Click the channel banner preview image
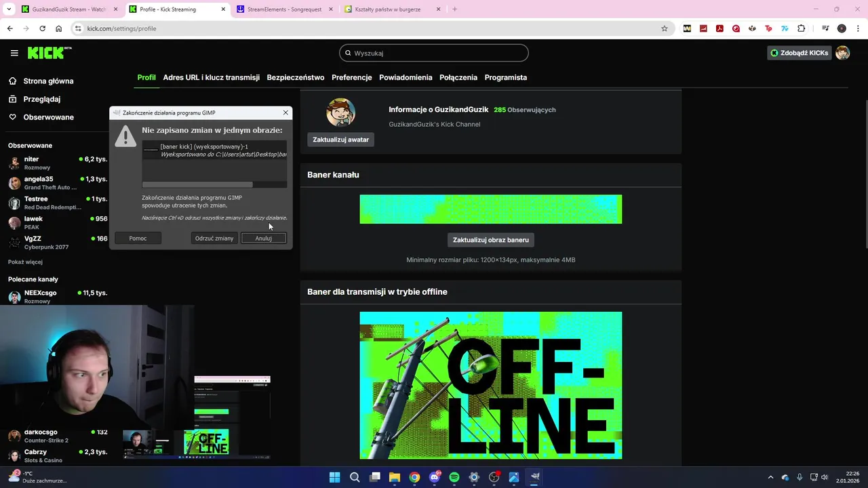 click(491, 209)
